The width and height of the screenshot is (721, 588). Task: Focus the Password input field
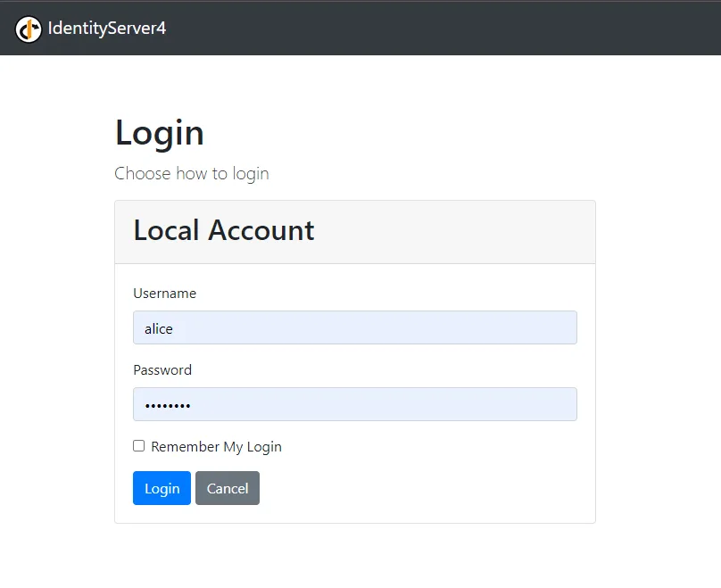[355, 404]
